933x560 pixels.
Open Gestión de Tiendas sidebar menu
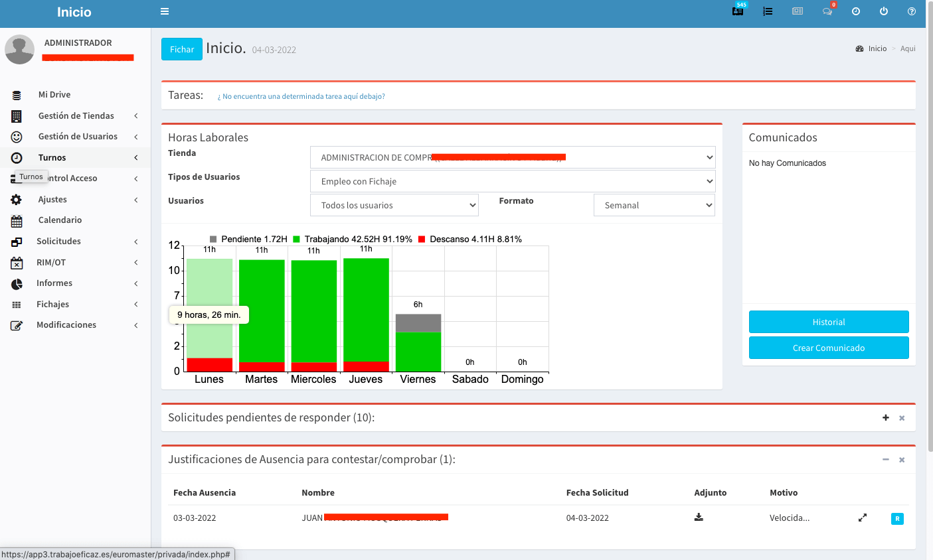(x=76, y=115)
